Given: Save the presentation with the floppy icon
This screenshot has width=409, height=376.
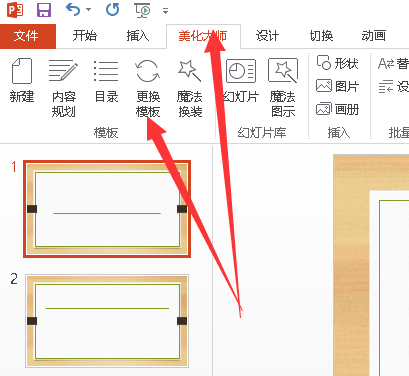Looking at the screenshot, I should 44,10.
